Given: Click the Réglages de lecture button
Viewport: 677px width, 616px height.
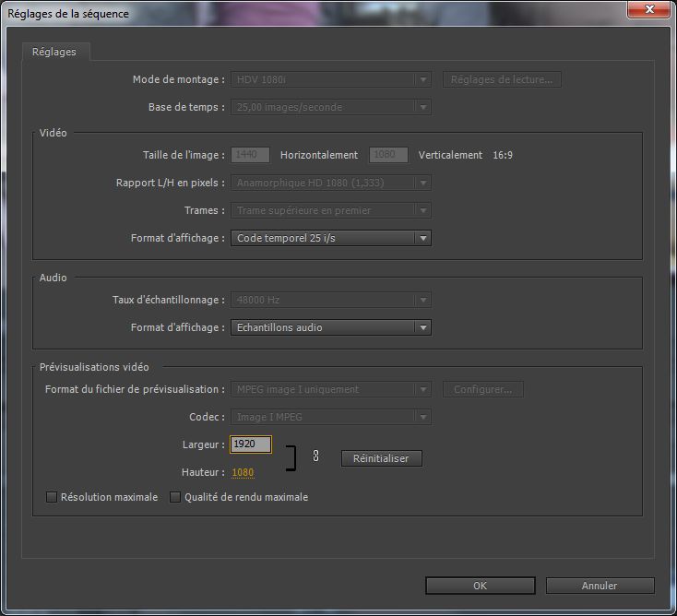Looking at the screenshot, I should click(502, 79).
